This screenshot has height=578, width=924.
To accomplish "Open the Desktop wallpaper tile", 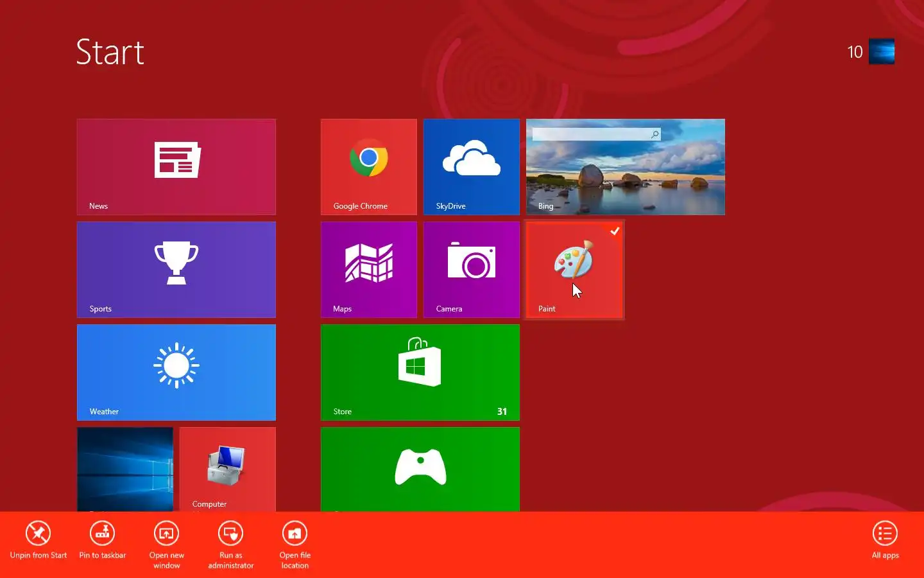I will [125, 469].
